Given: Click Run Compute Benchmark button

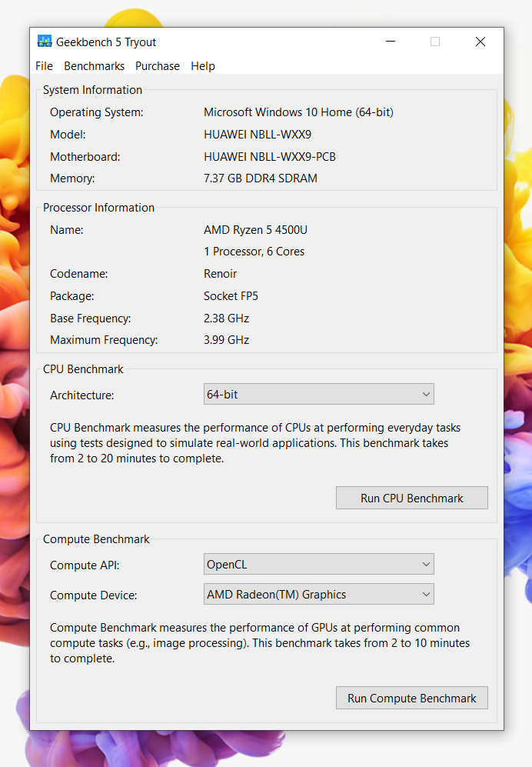Looking at the screenshot, I should 412,699.
